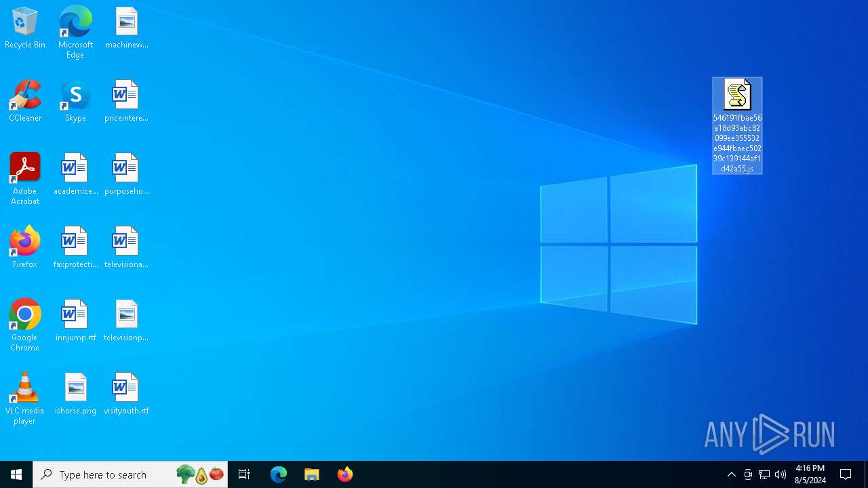Select the CCleaner desktop shortcut
868x488 pixels.
(x=25, y=102)
